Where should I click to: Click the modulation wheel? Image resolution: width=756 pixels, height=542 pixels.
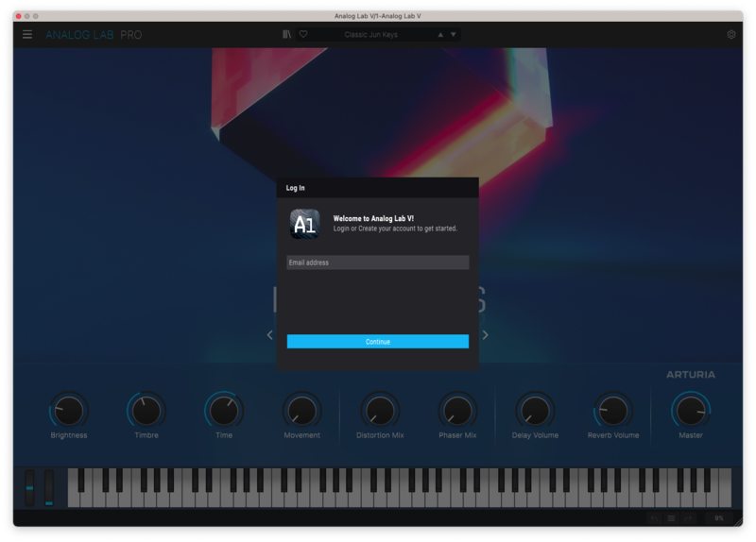click(49, 487)
